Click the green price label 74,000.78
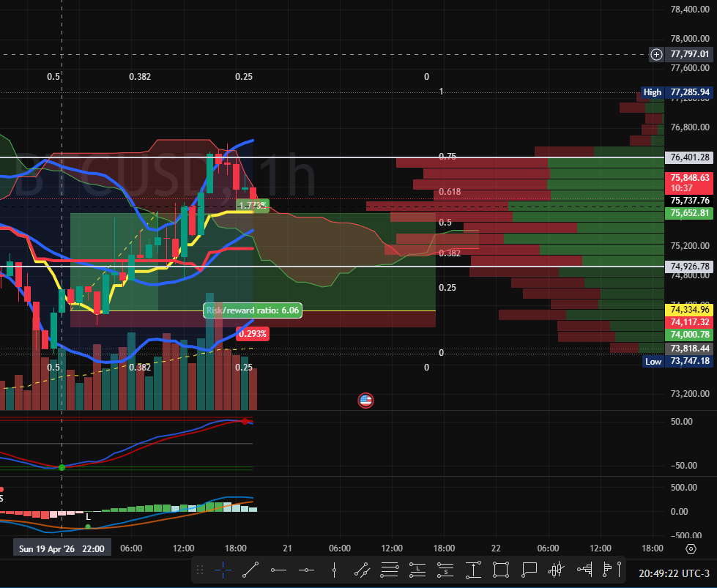Viewport: 717px width, 588px height. click(x=689, y=334)
